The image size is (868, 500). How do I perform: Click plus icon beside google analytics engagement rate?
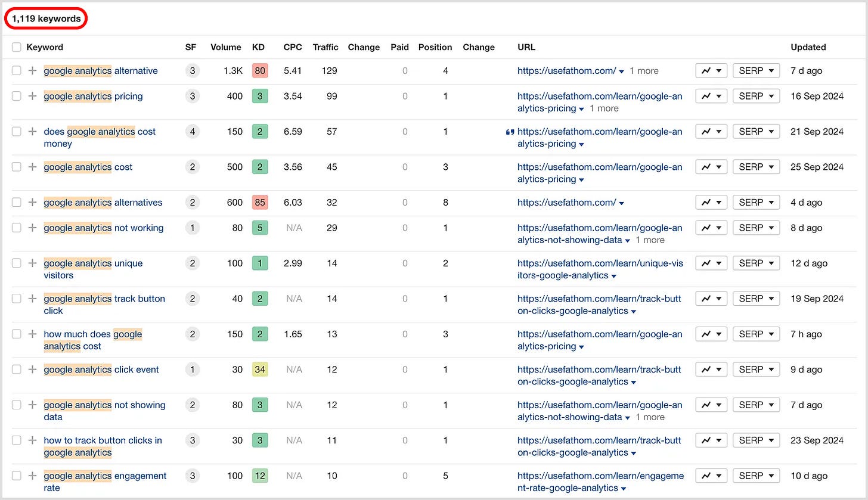pos(32,476)
